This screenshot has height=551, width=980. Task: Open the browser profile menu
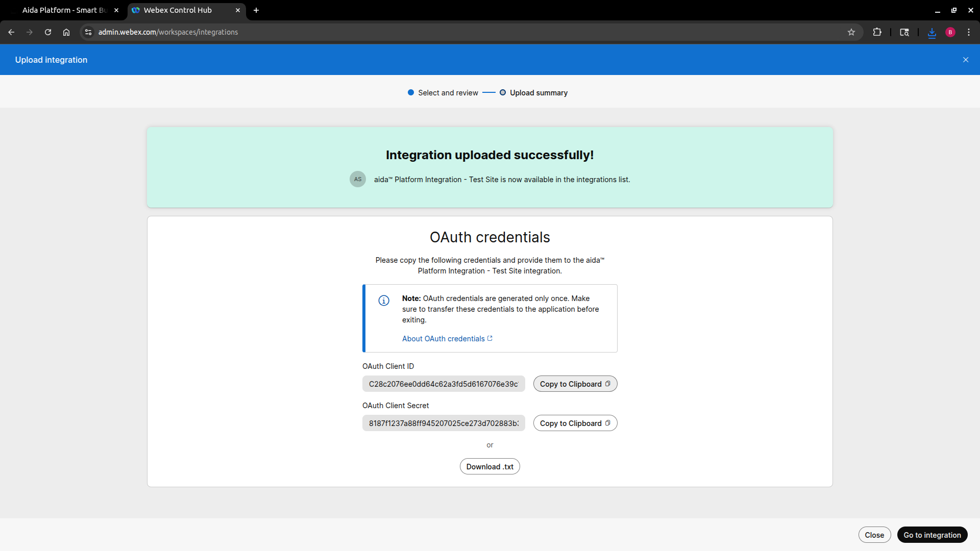[x=950, y=32]
